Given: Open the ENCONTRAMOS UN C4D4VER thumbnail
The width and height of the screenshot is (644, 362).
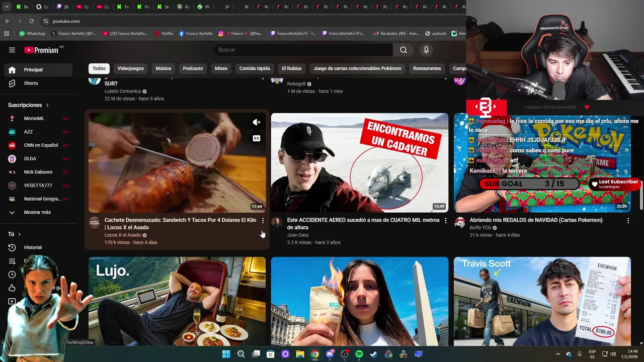Looking at the screenshot, I should (359, 163).
